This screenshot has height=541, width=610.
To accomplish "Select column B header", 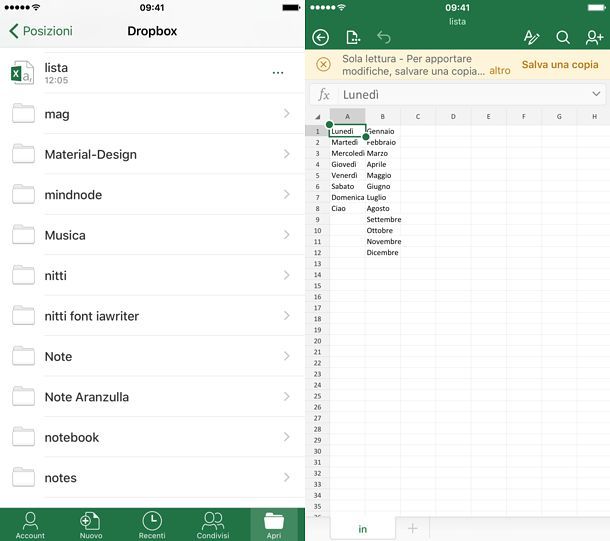I will pyautogui.click(x=383, y=116).
